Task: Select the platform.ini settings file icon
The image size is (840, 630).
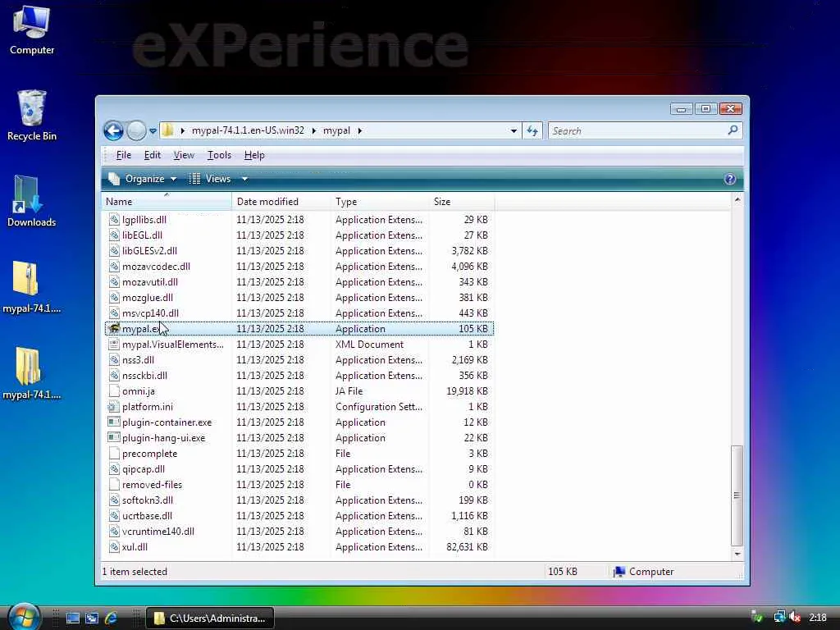Action: tap(113, 407)
